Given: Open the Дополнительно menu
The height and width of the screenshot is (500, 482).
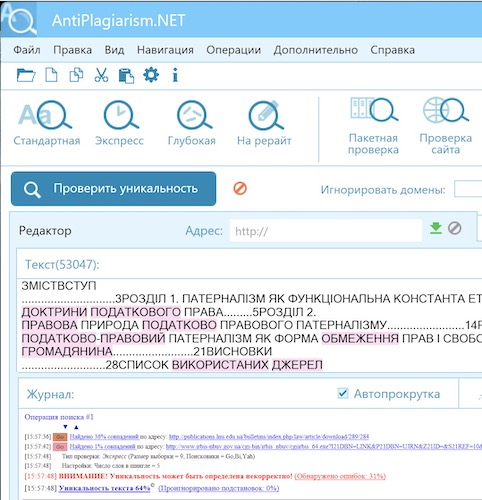Looking at the screenshot, I should [316, 50].
